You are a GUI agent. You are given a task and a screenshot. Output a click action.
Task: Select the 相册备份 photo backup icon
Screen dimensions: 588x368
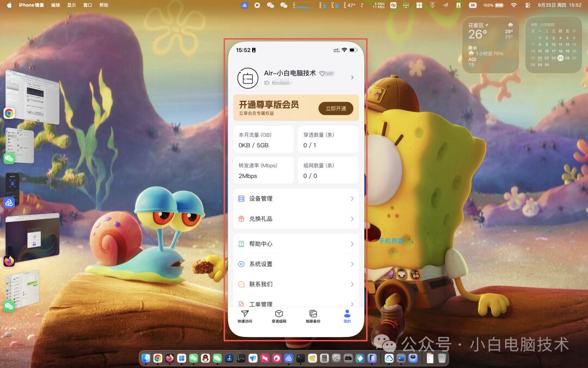tap(313, 314)
